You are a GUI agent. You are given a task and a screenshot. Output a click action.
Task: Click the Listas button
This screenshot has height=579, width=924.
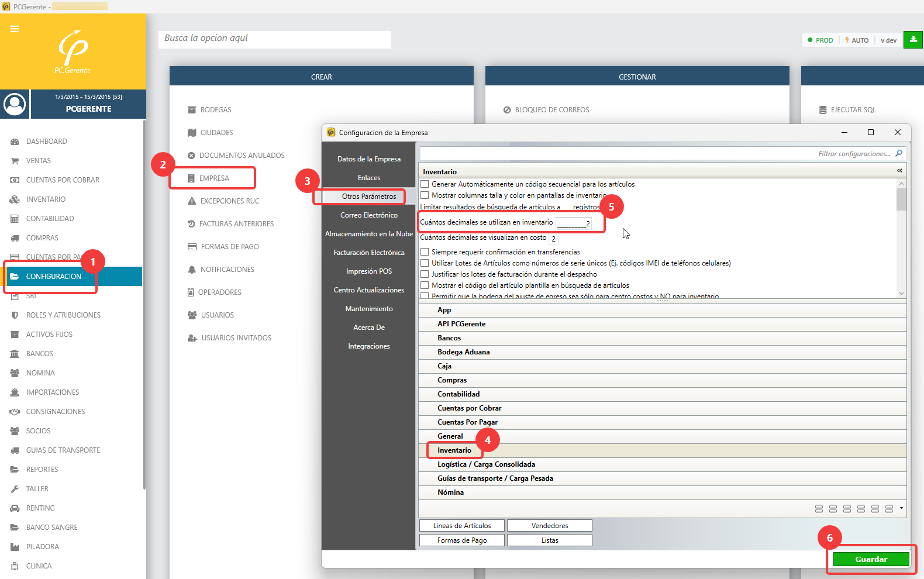550,540
